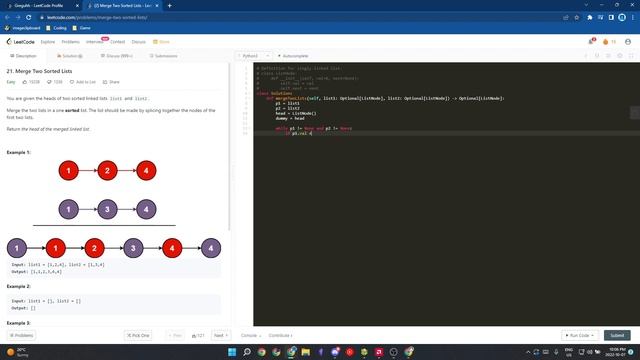Screen dimensions: 640x360
Task: Bookmark page with star icon
Action: click(x=576, y=18)
